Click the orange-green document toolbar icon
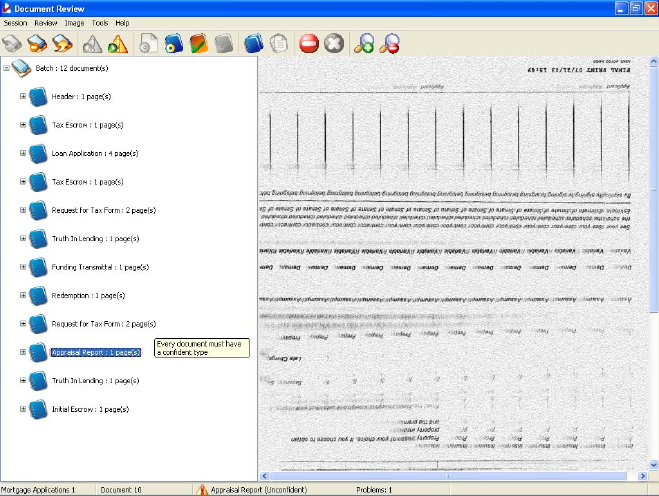This screenshot has width=659, height=496. pos(199,44)
